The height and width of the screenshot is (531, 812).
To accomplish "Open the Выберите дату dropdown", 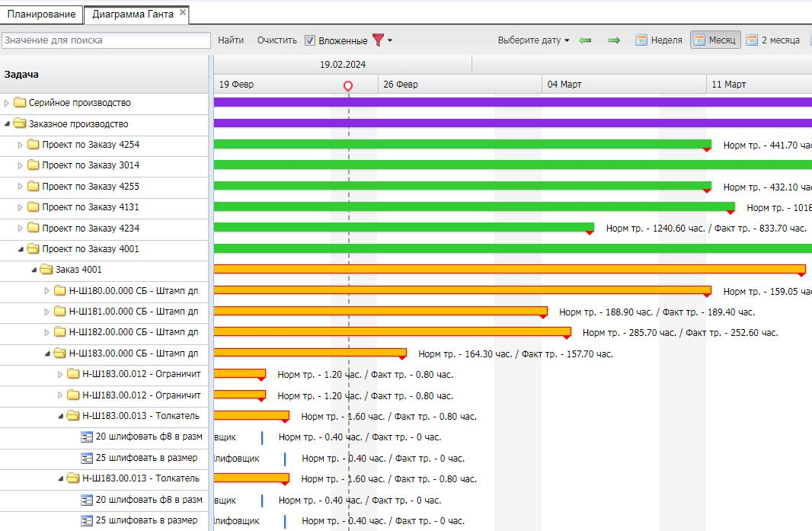I will pyautogui.click(x=533, y=40).
